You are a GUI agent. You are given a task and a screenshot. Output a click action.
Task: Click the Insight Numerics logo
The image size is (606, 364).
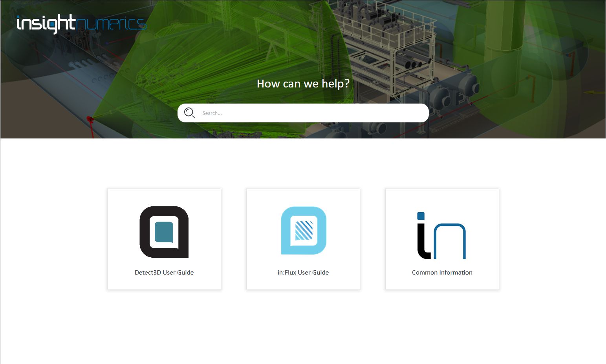(x=81, y=24)
